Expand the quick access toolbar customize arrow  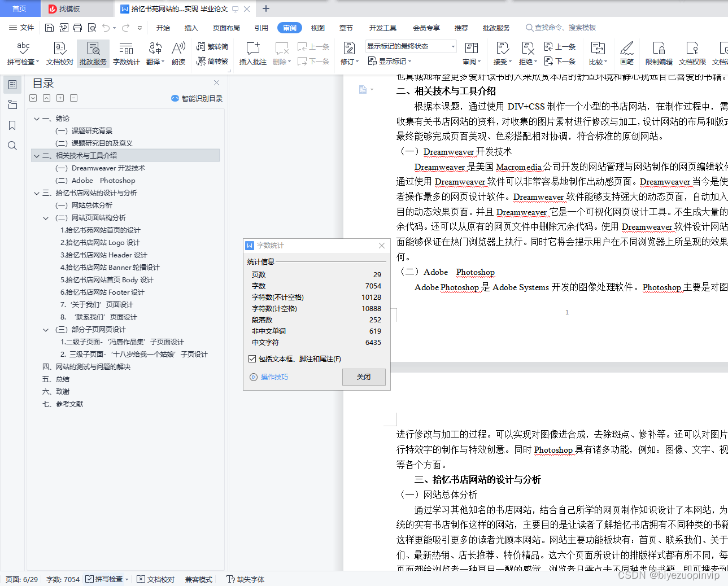(140, 28)
